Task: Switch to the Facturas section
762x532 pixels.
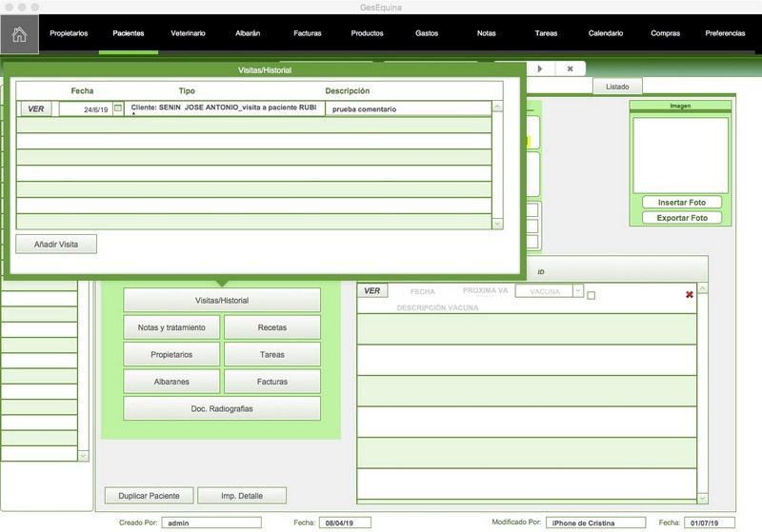Action: [x=307, y=33]
